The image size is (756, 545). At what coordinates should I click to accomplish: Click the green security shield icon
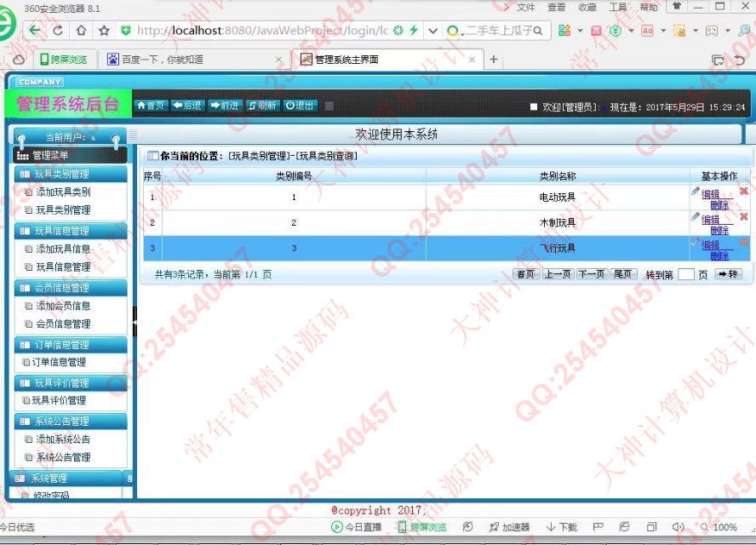pyautogui.click(x=126, y=31)
